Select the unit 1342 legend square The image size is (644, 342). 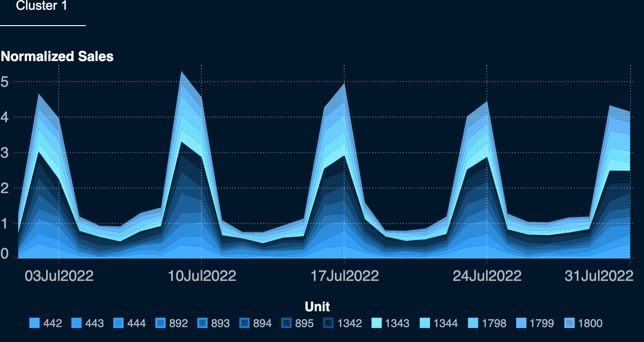[328, 323]
